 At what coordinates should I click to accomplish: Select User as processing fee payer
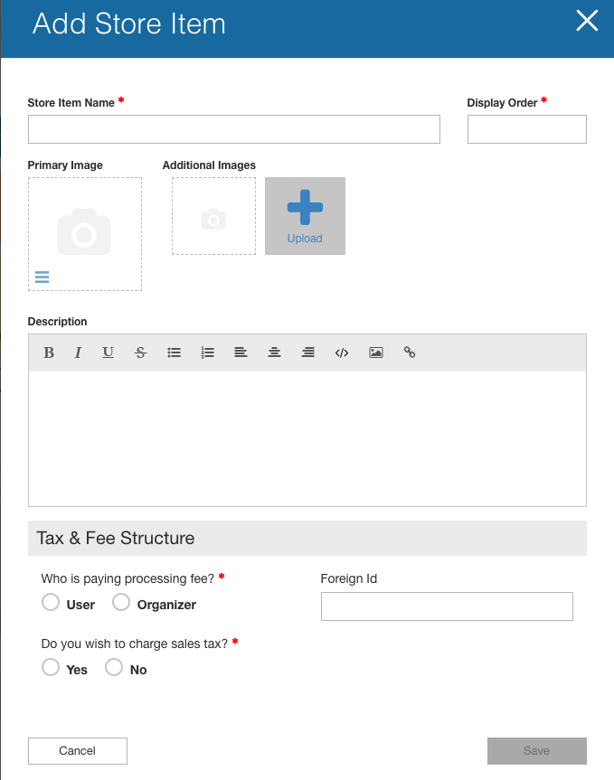click(51, 603)
